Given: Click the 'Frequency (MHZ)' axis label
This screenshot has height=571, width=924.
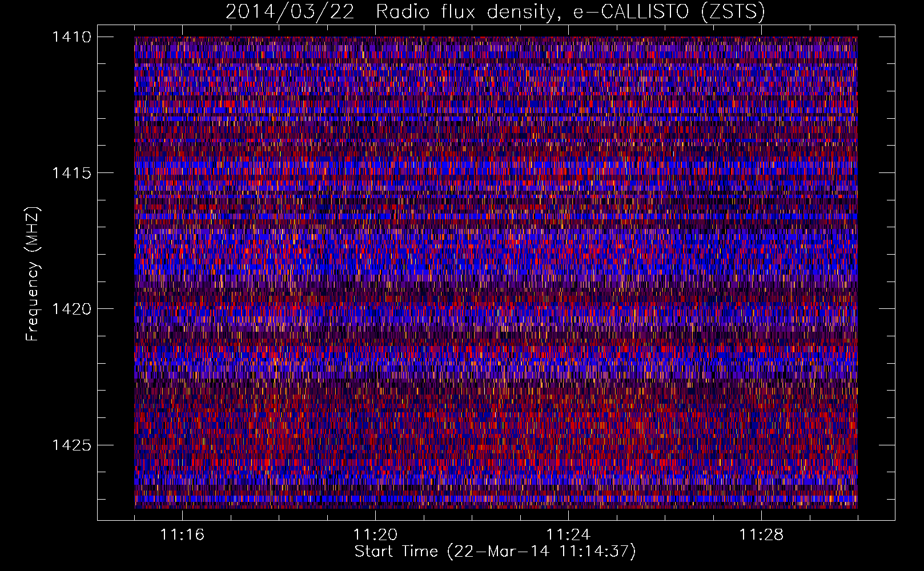Looking at the screenshot, I should [33, 274].
